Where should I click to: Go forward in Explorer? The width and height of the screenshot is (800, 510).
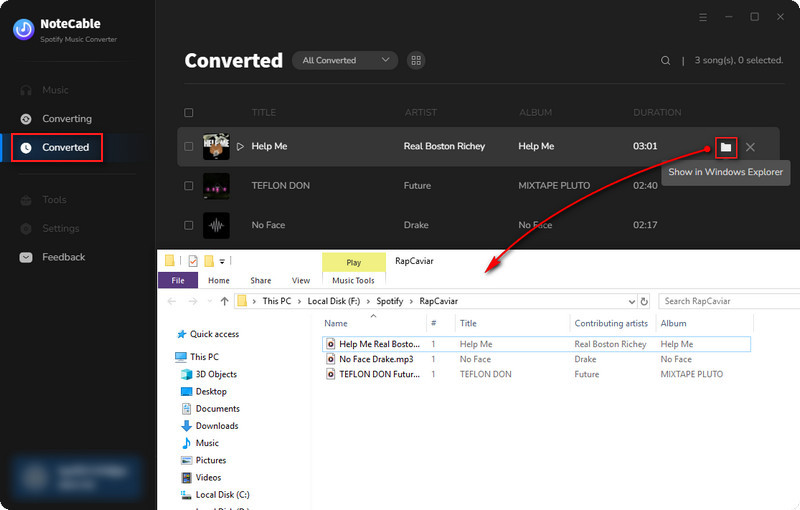[192, 301]
